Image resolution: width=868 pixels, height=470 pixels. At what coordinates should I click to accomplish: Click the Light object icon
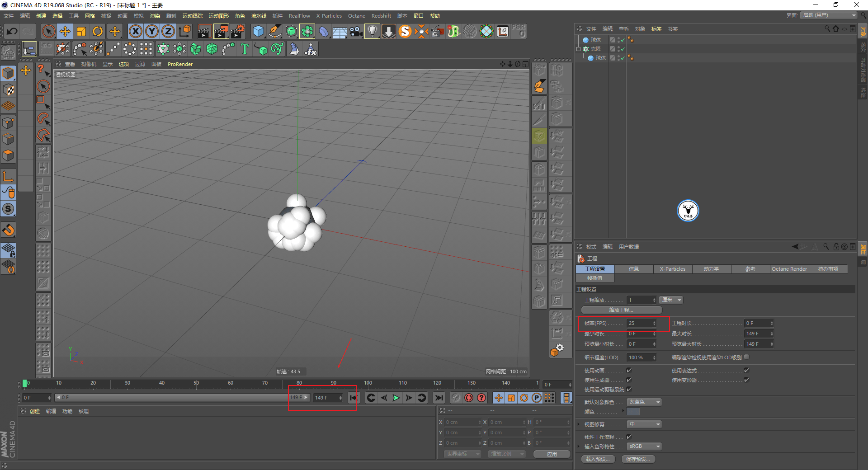pyautogui.click(x=372, y=31)
